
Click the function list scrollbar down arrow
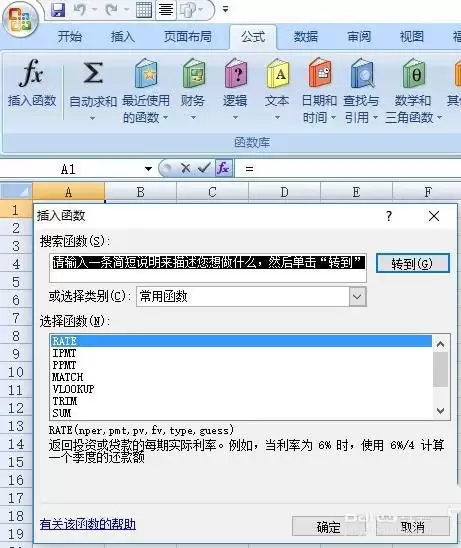pos(440,411)
